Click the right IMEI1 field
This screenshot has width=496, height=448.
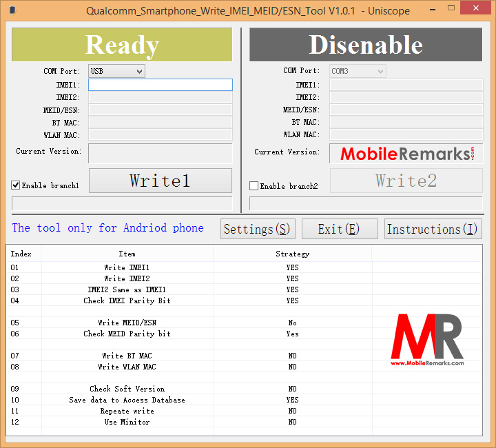pyautogui.click(x=406, y=85)
